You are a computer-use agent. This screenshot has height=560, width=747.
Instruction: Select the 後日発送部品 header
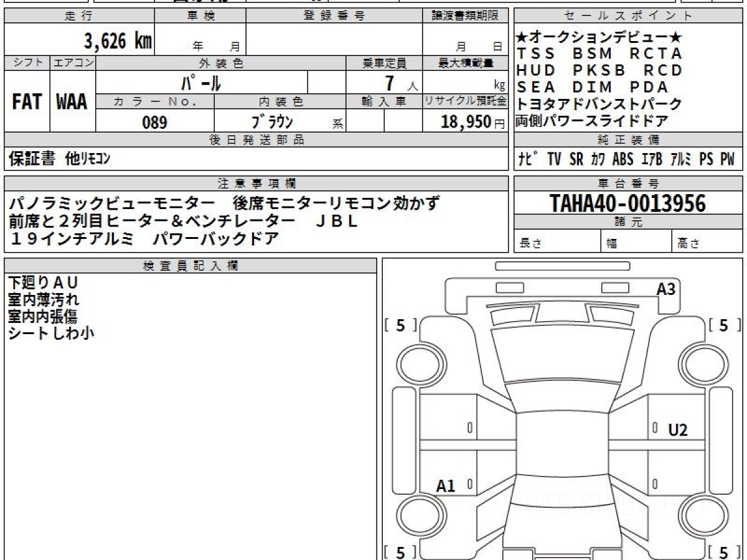pyautogui.click(x=256, y=140)
